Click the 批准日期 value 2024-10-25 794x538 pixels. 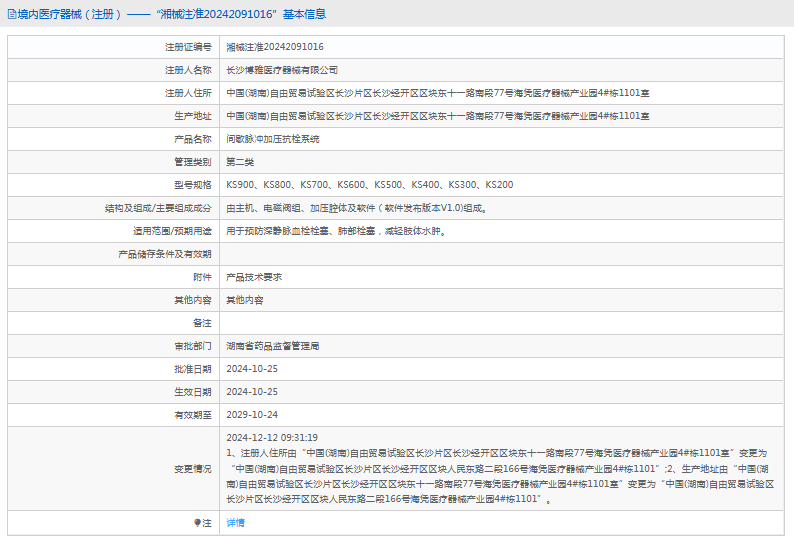(x=252, y=369)
